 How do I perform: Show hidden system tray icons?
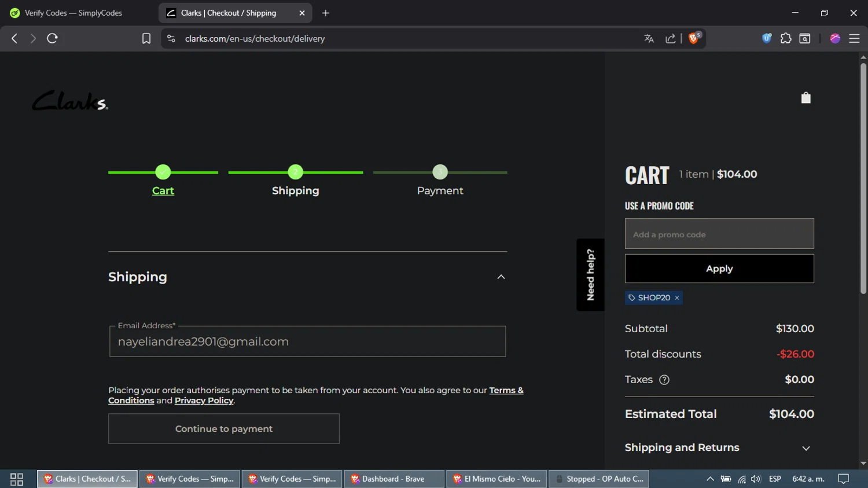coord(710,479)
